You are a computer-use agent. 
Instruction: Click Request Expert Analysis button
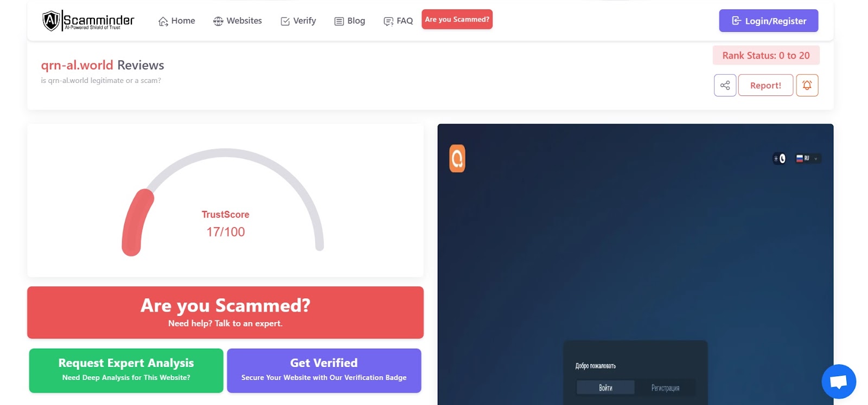pos(126,370)
